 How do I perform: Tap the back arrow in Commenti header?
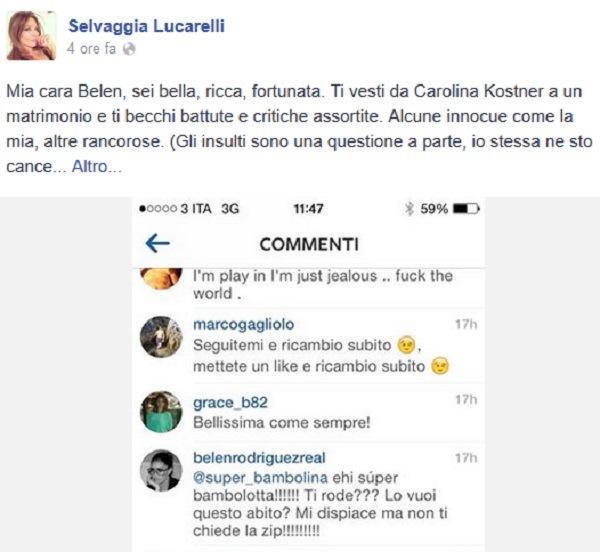158,243
